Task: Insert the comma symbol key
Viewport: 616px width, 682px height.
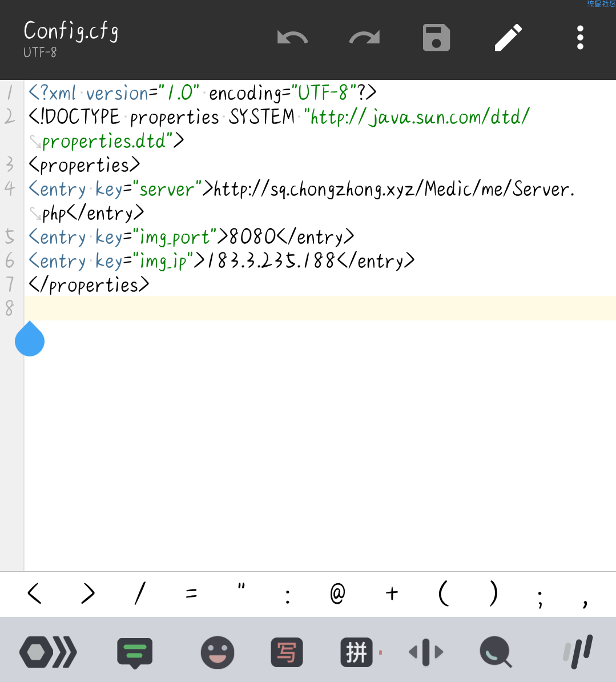Action: (586, 603)
